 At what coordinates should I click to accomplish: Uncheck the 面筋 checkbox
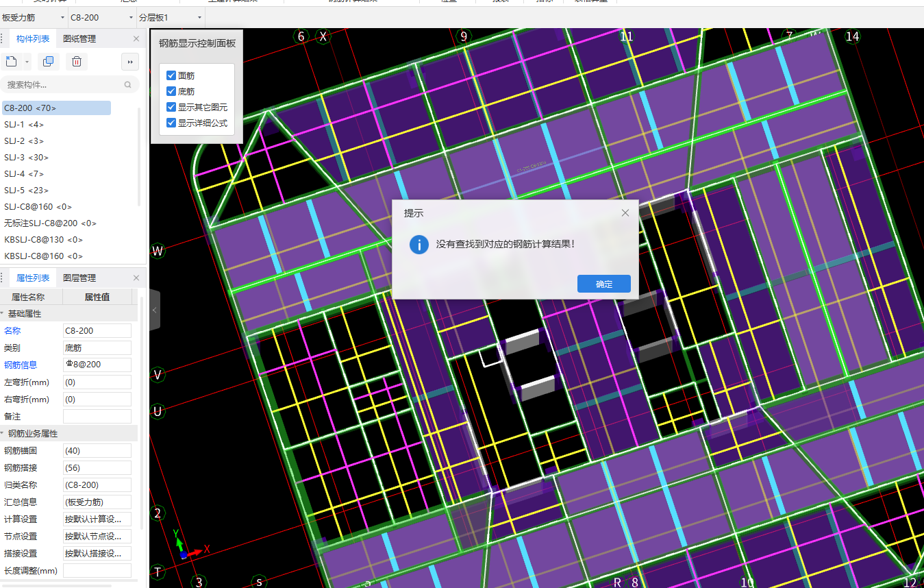coord(171,75)
